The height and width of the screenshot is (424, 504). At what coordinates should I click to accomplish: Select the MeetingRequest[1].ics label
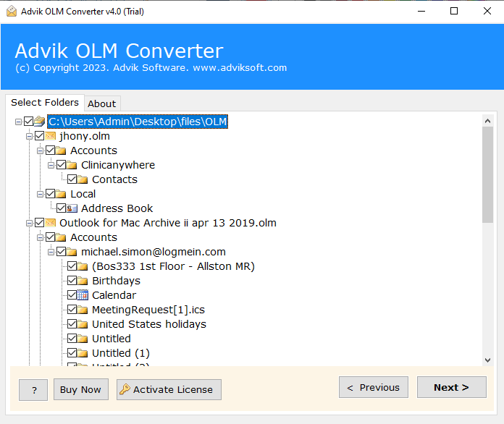point(148,310)
